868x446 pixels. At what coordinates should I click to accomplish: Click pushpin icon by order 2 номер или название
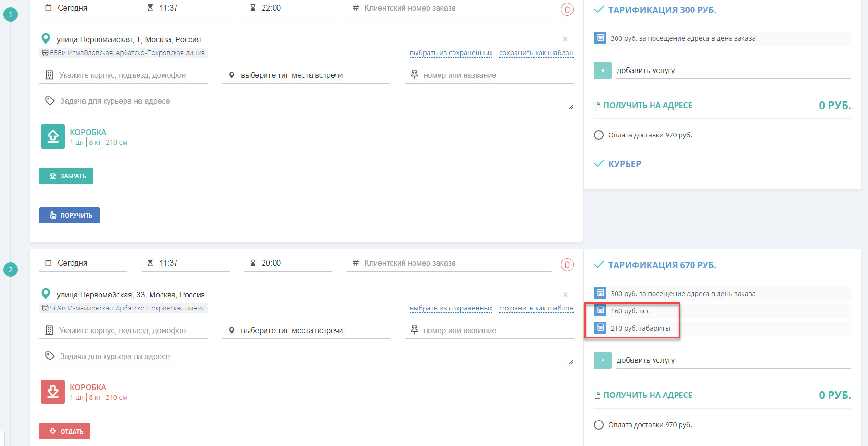click(414, 330)
